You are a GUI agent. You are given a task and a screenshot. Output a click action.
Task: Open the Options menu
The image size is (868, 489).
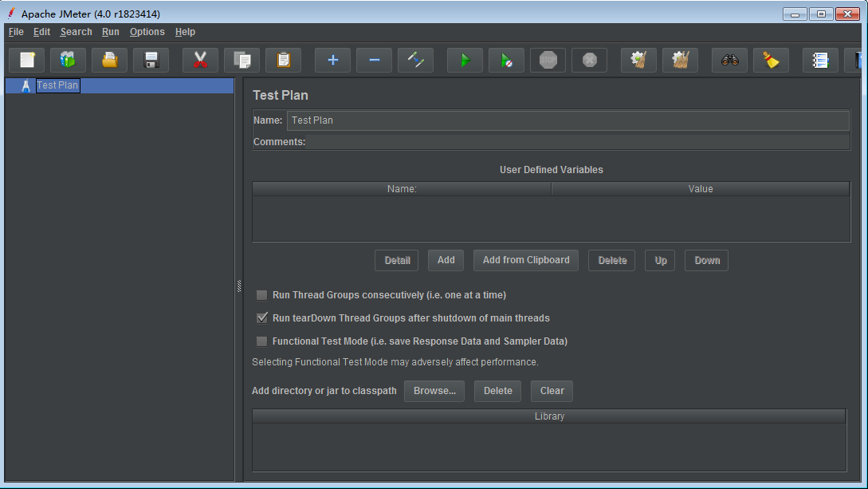[x=147, y=32]
